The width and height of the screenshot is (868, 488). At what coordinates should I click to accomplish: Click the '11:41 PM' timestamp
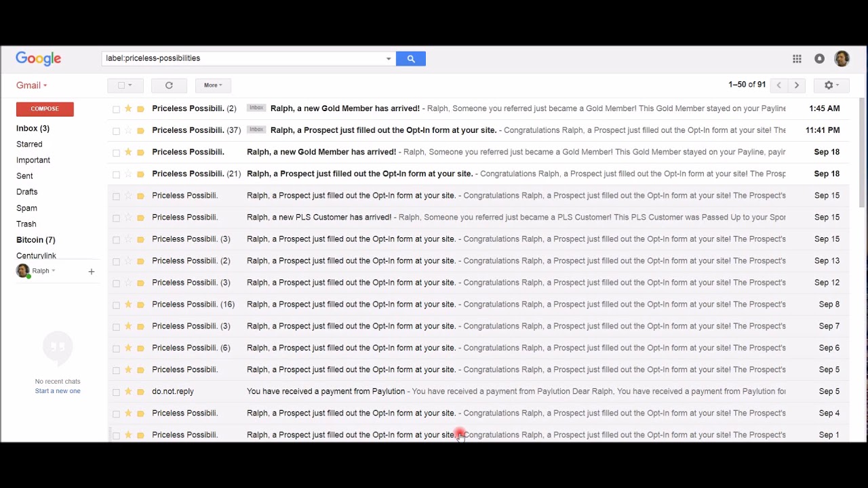coord(823,130)
